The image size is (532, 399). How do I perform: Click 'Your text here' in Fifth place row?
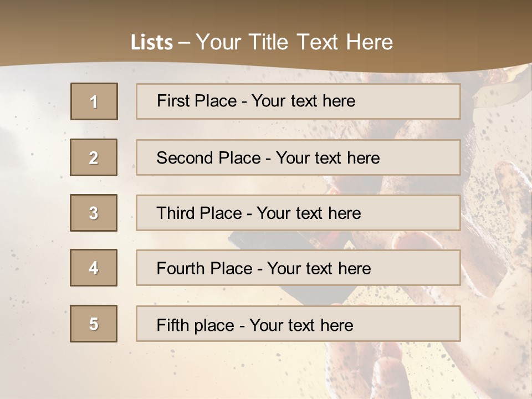(301, 325)
